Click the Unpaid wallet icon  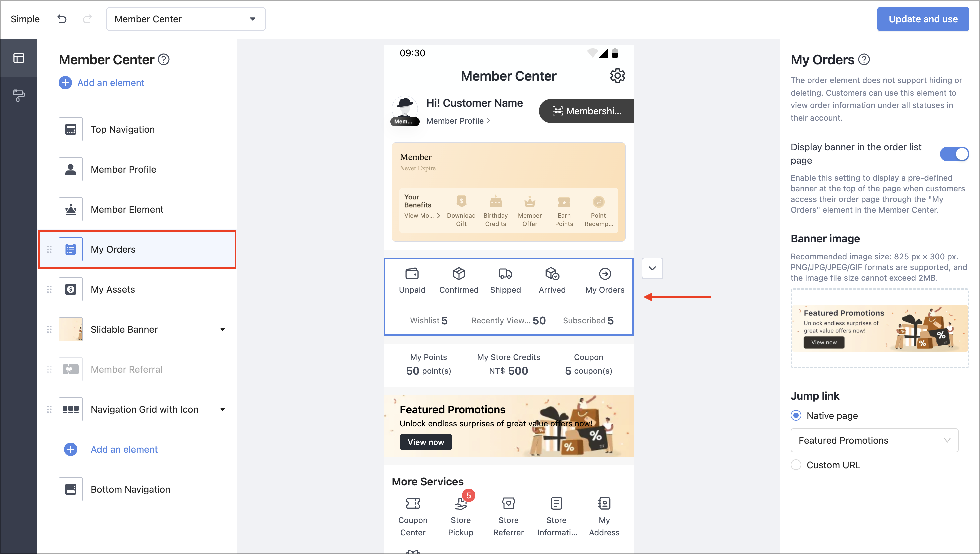pos(412,274)
